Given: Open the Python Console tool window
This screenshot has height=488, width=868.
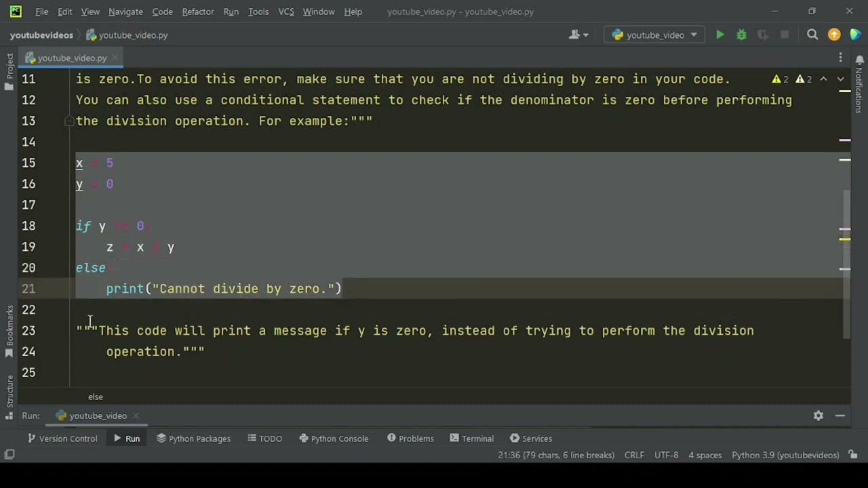Looking at the screenshot, I should (x=334, y=439).
